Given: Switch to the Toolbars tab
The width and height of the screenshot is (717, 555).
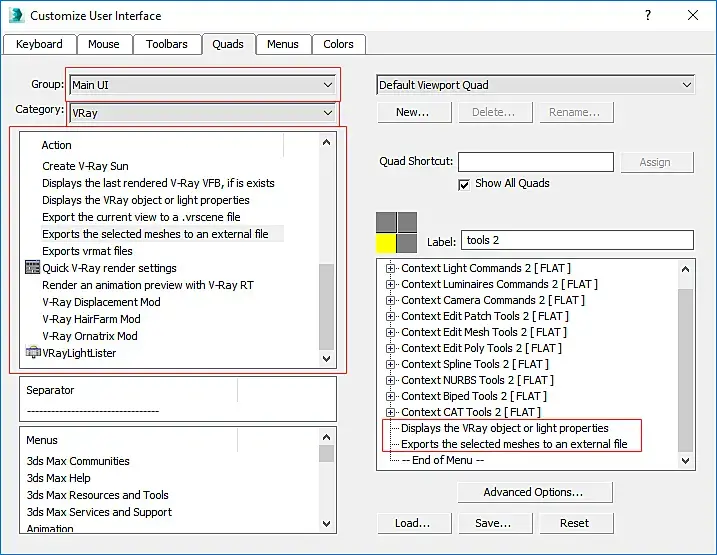Looking at the screenshot, I should pyautogui.click(x=167, y=44).
